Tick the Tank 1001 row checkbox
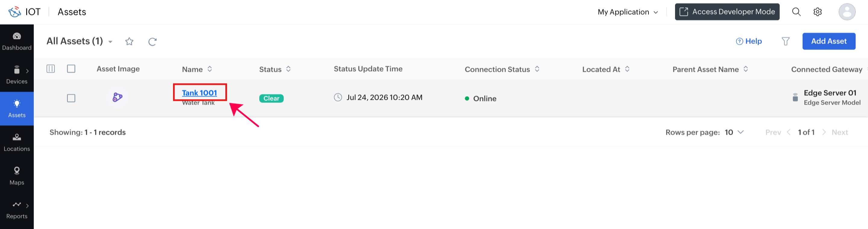 (x=71, y=98)
